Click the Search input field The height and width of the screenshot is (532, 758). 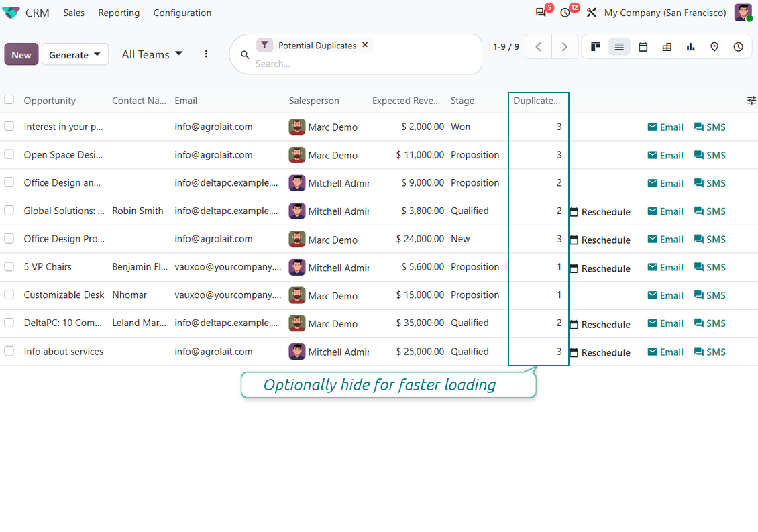(366, 64)
